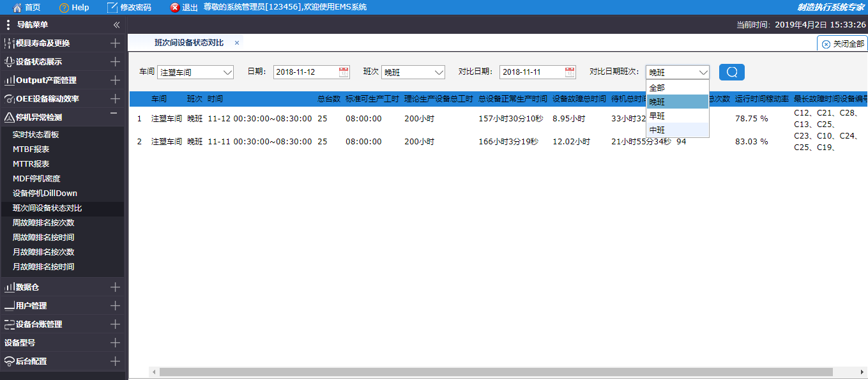Click the 设备状态展示 microphone-style icon

(10, 62)
